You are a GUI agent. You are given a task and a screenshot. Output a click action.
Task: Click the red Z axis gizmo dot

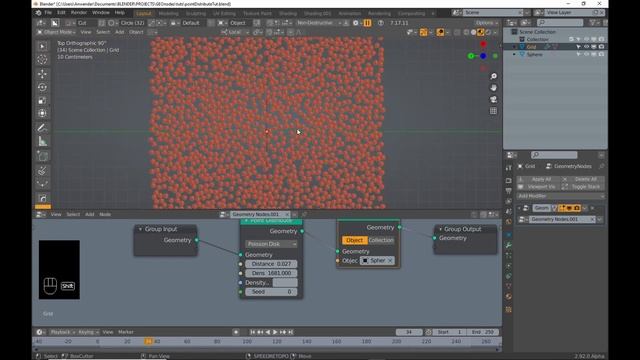click(x=483, y=44)
